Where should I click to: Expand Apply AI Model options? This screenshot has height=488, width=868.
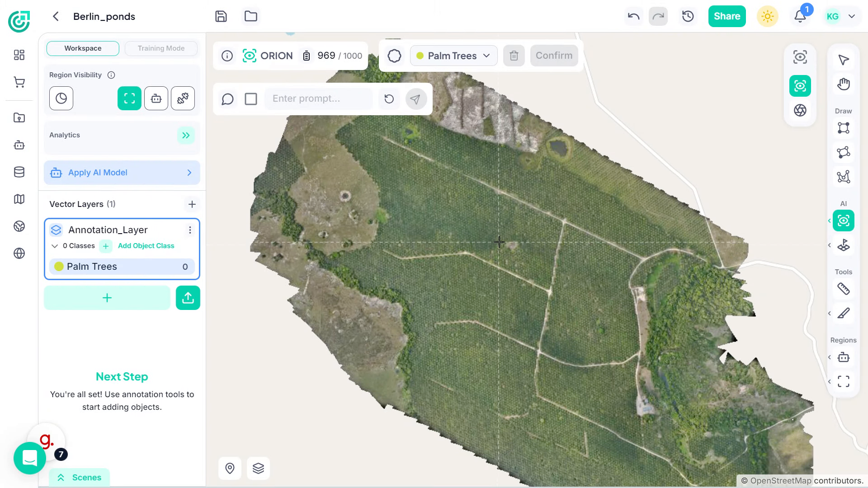(x=189, y=173)
